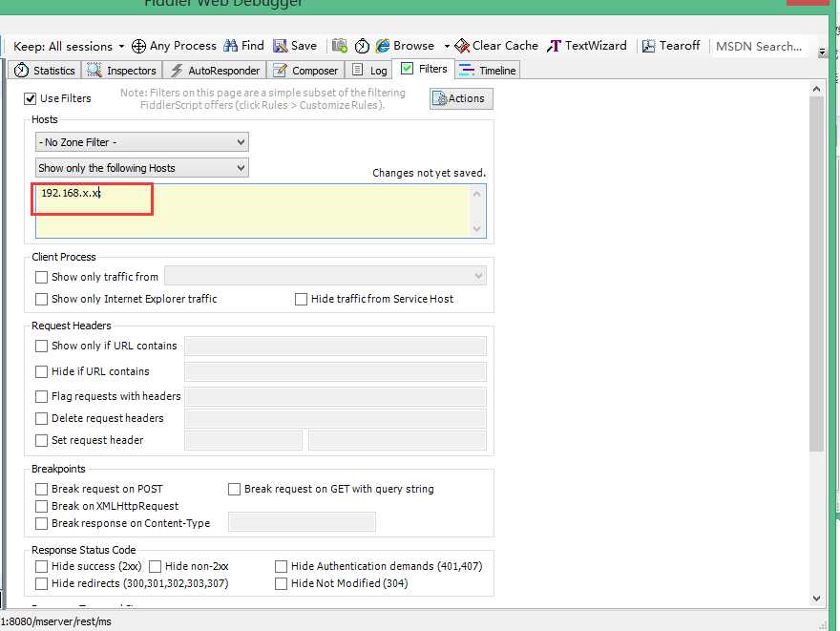Viewport: 840px width, 631px height.
Task: Check Break on XMLHttpRequest
Action: point(41,506)
